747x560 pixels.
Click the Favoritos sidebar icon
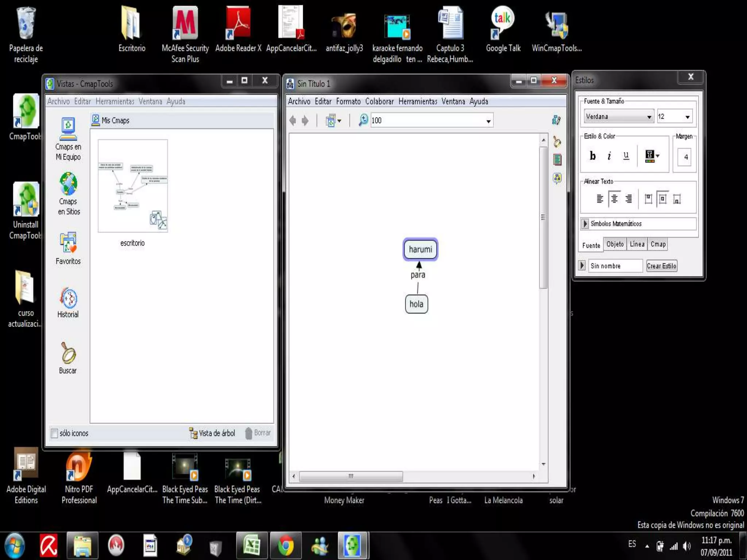click(x=68, y=243)
